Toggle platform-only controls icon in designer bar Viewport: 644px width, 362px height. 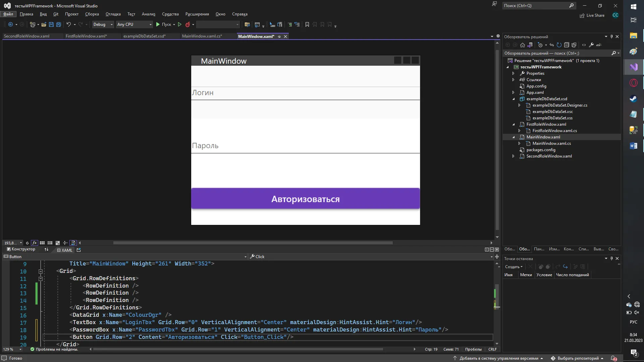click(x=73, y=243)
